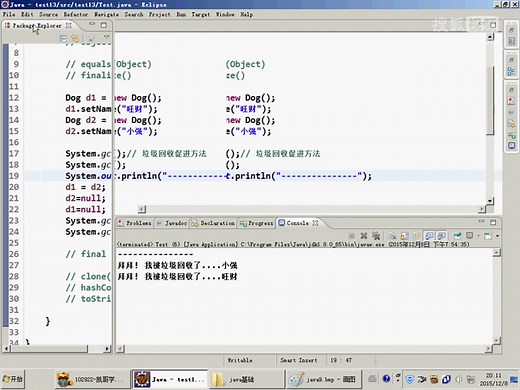520x390 pixels.
Task: Maximize the Package Explorer view
Action: 104,25
